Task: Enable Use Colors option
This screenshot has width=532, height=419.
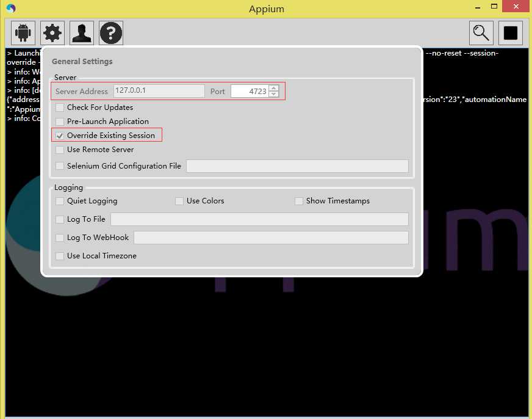Action: [x=179, y=201]
